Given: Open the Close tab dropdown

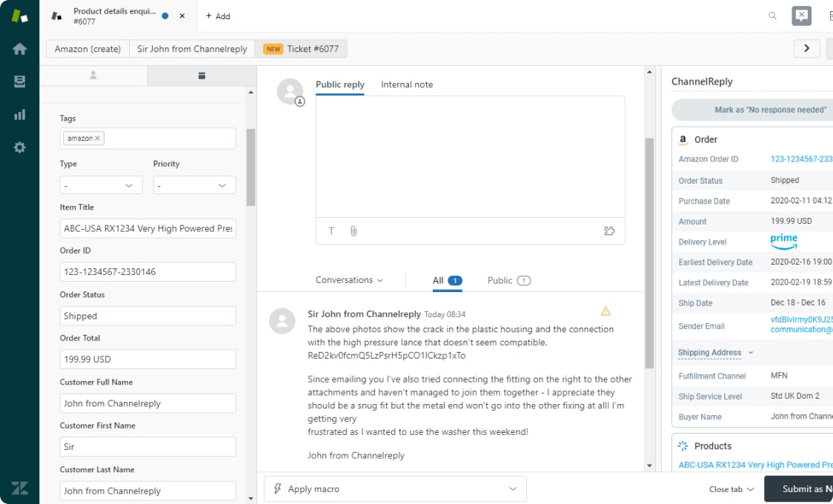Looking at the screenshot, I should pos(731,488).
